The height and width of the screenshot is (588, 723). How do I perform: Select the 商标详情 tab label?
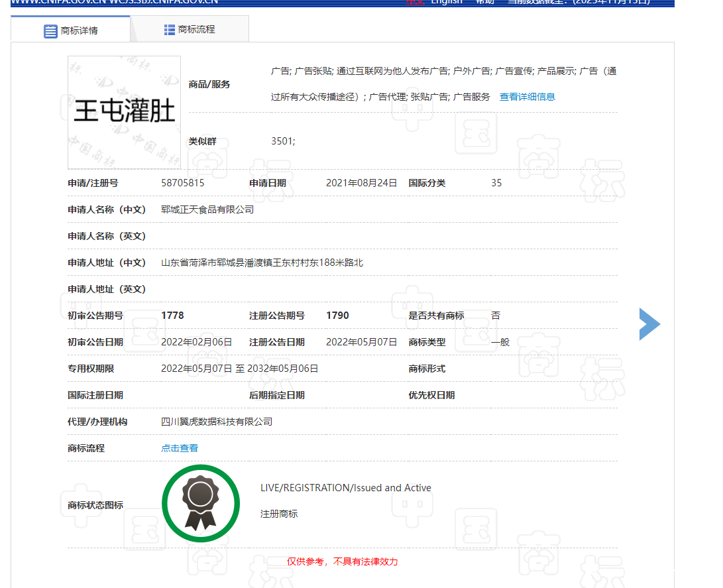point(79,30)
